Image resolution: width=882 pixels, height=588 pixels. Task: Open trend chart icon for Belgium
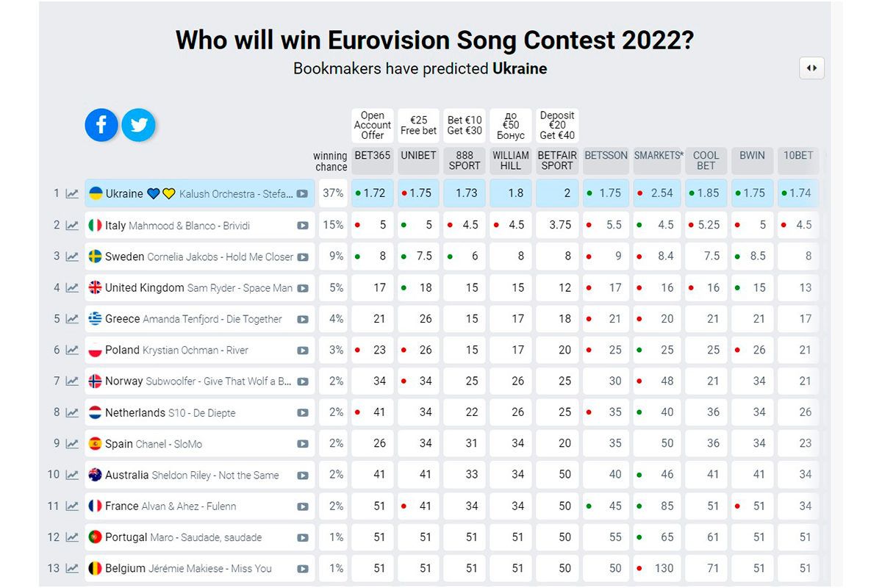[72, 568]
